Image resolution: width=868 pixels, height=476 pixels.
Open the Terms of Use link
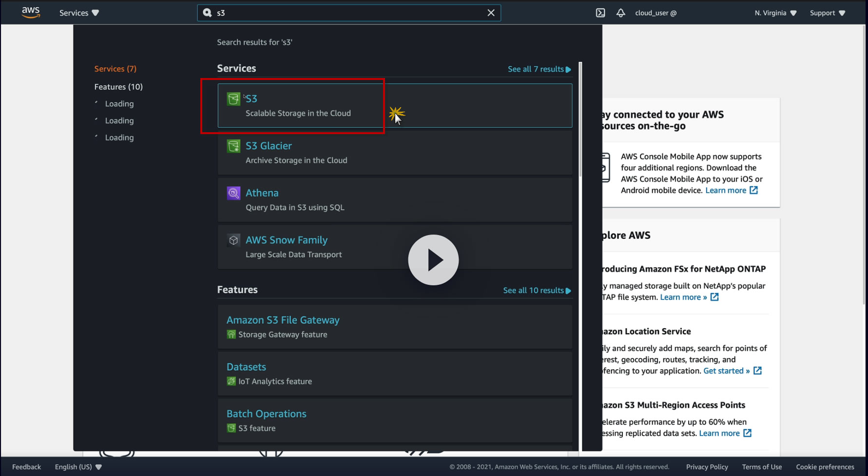(x=762, y=467)
